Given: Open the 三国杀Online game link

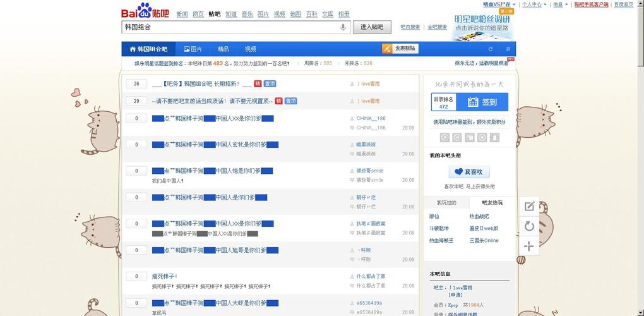Looking at the screenshot, I should 484,240.
